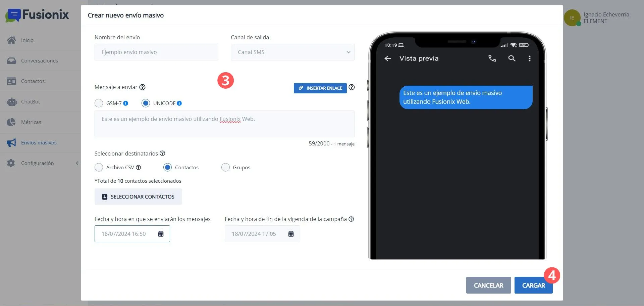This screenshot has width=644, height=306.
Task: Click the Contactos card icon
Action: tap(11, 81)
